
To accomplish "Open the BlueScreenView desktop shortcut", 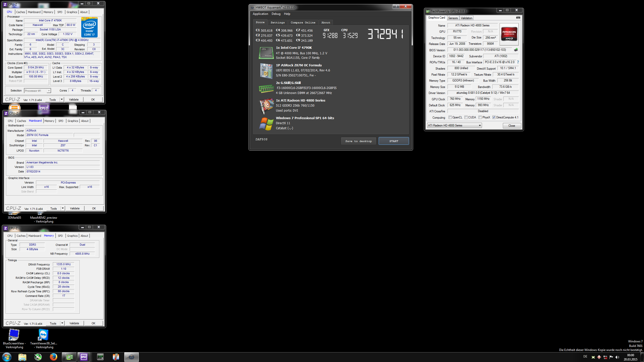I will (x=14, y=339).
